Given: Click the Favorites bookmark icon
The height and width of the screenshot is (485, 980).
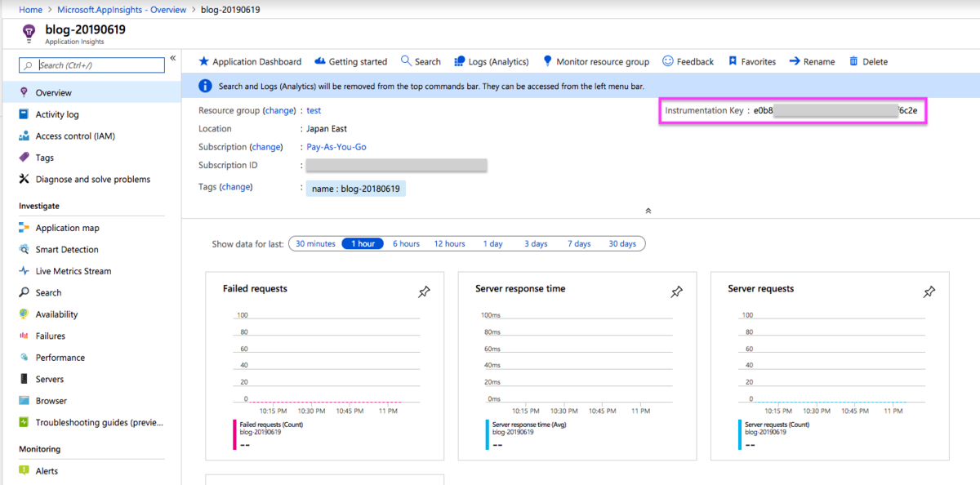Looking at the screenshot, I should click(733, 61).
